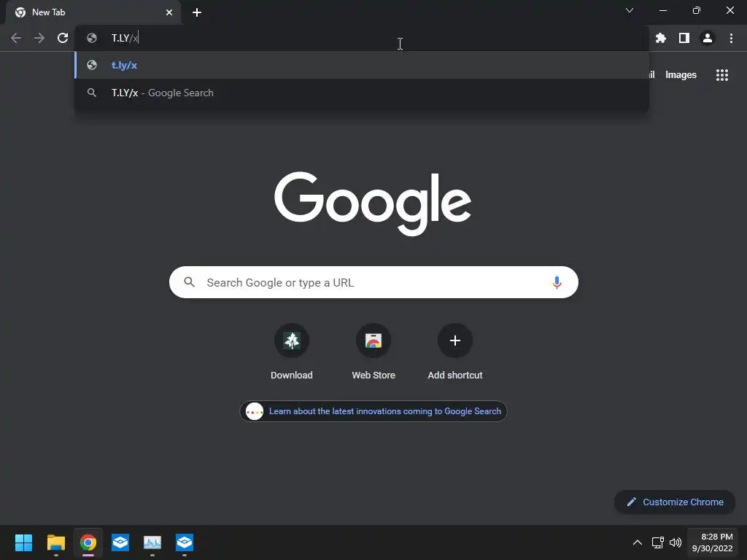Click the Chrome taskbar icon
The image size is (747, 560).
88,542
